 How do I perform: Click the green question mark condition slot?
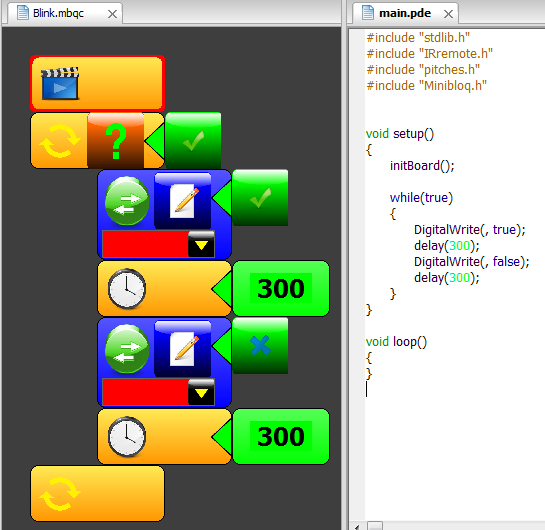click(115, 141)
